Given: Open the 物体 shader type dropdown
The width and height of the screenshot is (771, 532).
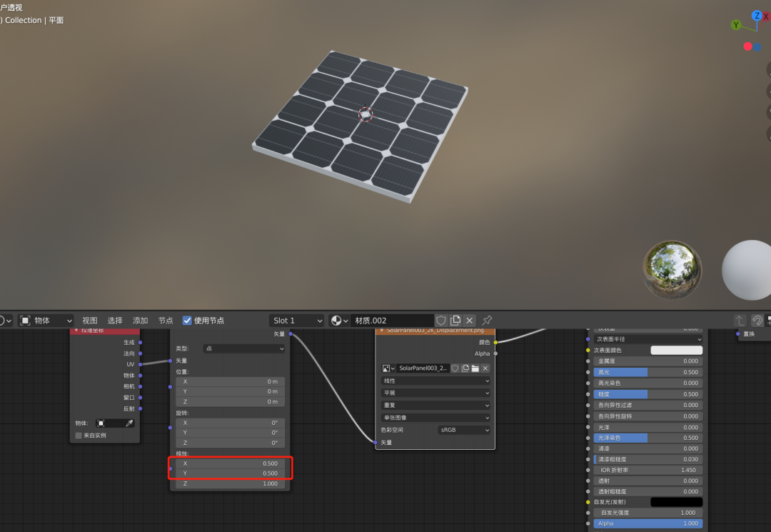Looking at the screenshot, I should pos(46,321).
